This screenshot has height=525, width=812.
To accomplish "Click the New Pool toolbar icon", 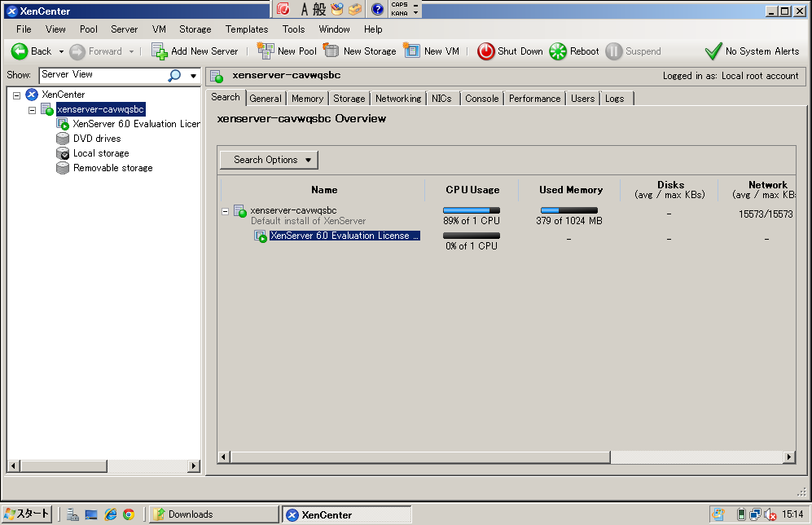I will (266, 51).
